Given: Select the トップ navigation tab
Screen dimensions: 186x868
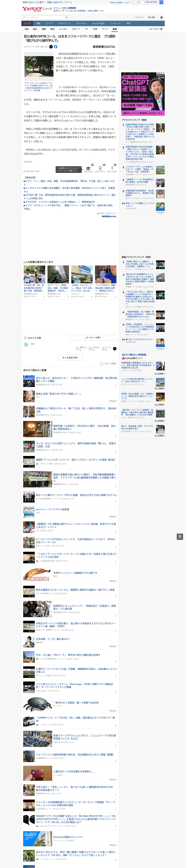Looking at the screenshot, I should point(27,23).
